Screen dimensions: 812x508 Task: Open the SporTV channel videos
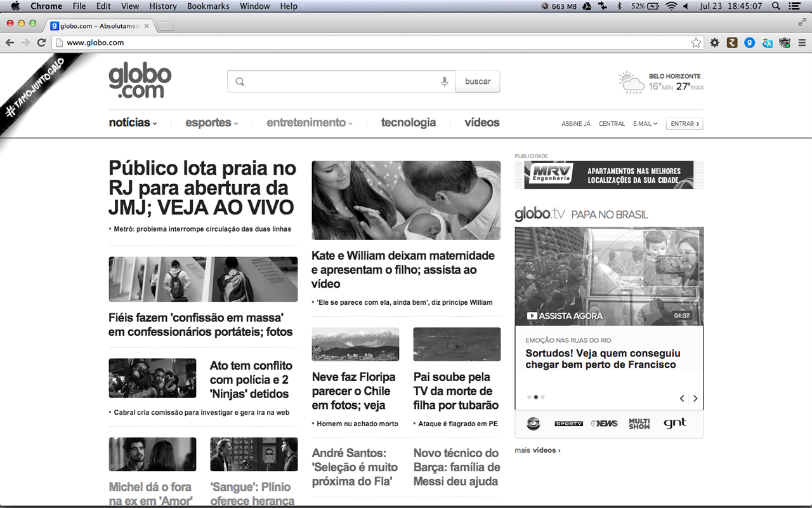pyautogui.click(x=568, y=423)
